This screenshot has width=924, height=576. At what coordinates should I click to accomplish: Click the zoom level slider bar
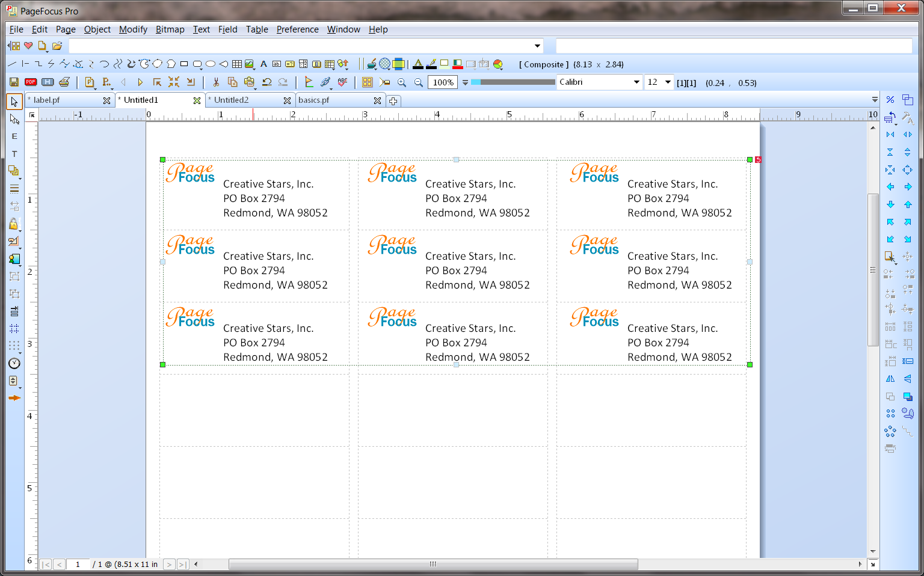coord(513,82)
